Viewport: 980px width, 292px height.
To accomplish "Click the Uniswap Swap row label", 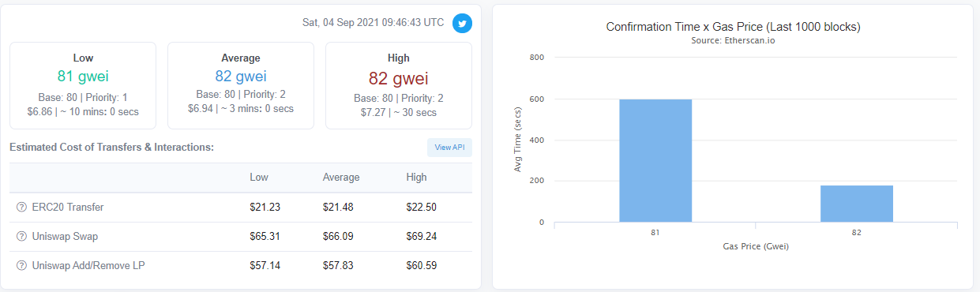I will pyautogui.click(x=65, y=236).
